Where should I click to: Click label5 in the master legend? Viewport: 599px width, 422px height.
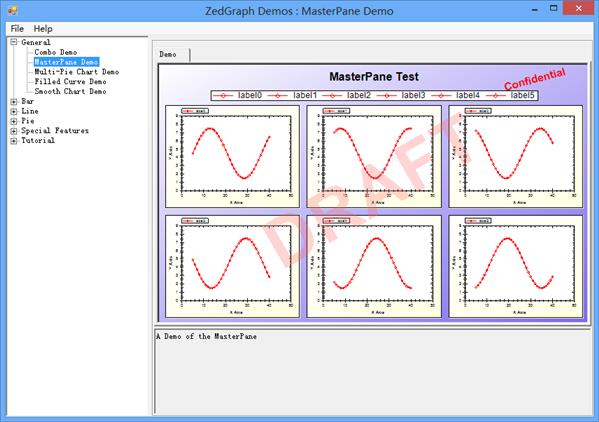(522, 95)
